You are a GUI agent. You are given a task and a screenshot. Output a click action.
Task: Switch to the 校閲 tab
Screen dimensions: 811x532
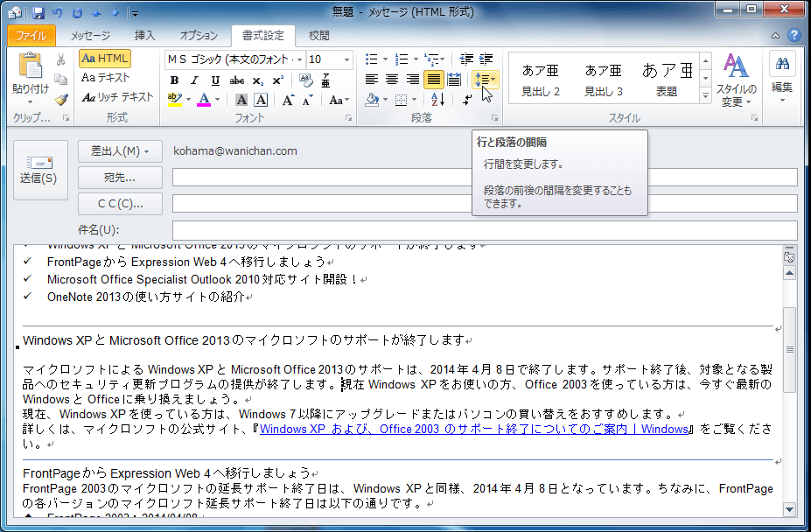(319, 35)
